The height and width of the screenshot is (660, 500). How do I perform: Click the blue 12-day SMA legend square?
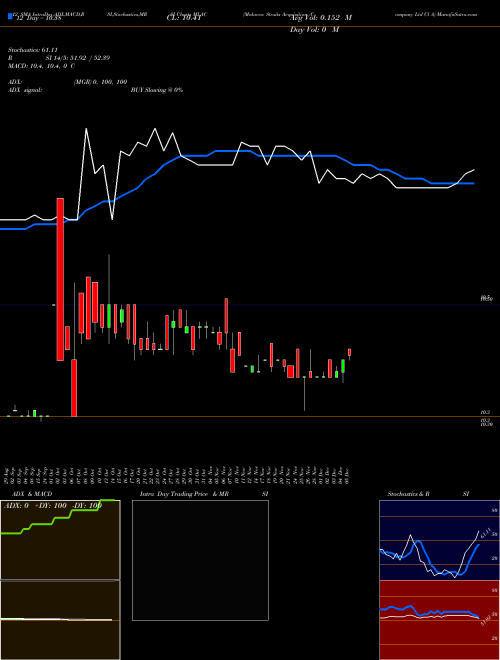click(x=11, y=17)
